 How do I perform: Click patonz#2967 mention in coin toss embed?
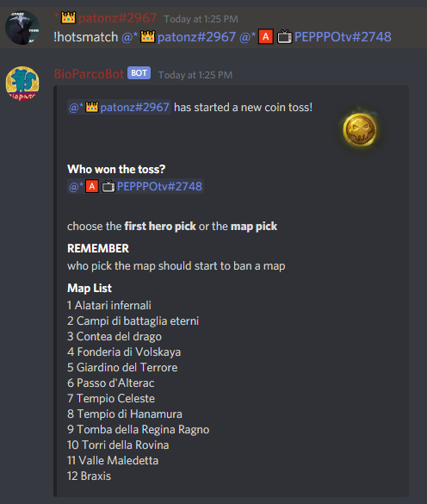click(119, 107)
